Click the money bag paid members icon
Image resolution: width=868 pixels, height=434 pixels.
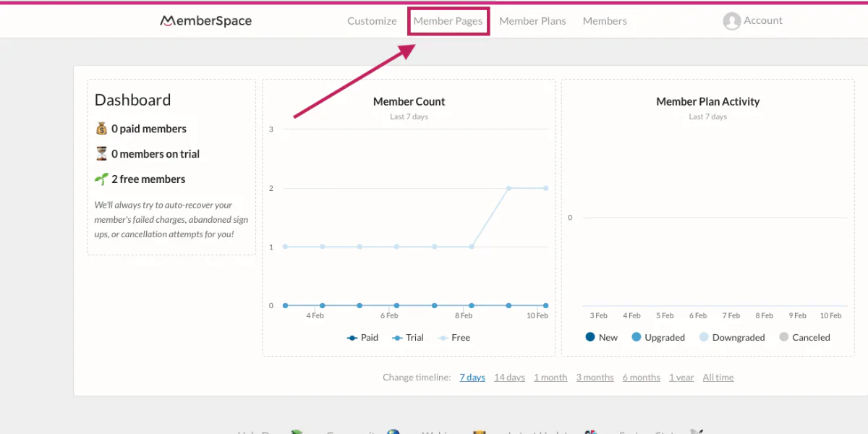(x=101, y=129)
